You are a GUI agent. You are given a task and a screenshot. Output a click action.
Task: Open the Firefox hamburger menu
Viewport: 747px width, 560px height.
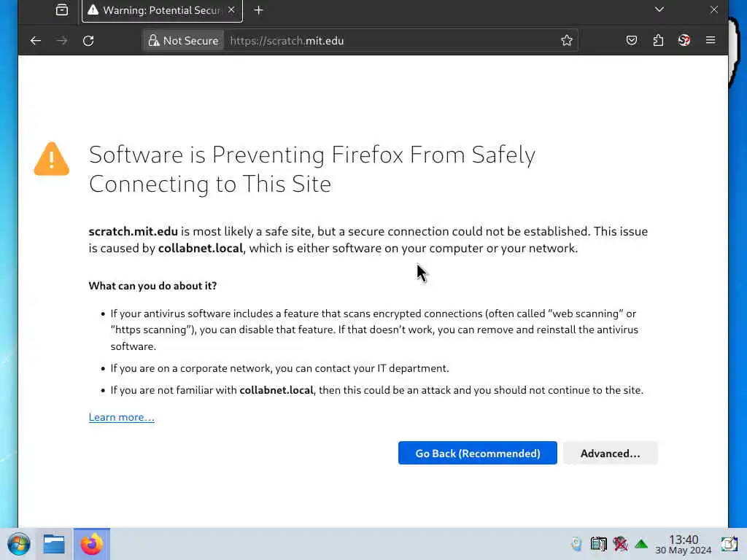tap(711, 41)
